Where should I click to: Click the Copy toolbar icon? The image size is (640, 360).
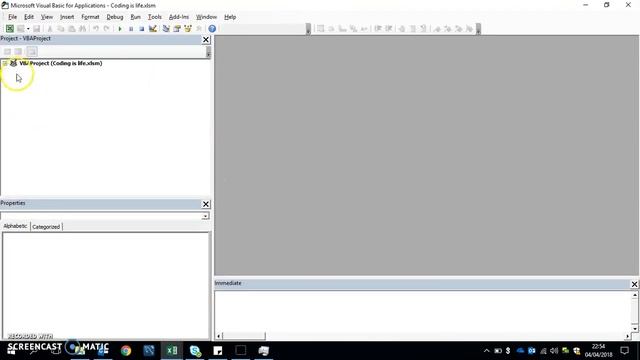pos(60,29)
